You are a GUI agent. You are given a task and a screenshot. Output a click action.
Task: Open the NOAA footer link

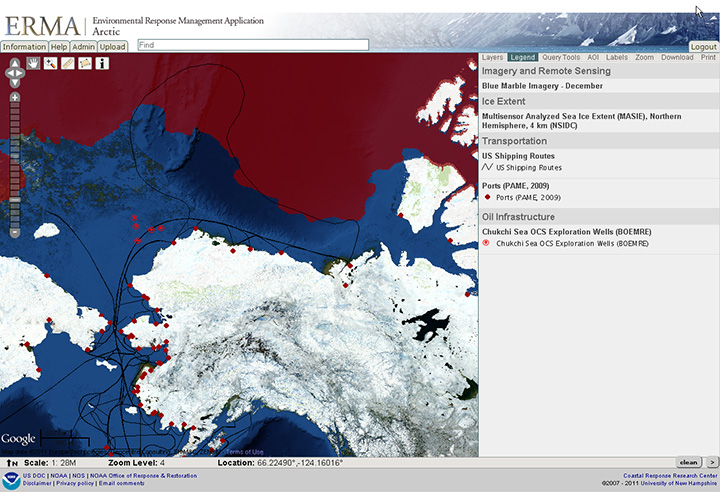pos(58,475)
